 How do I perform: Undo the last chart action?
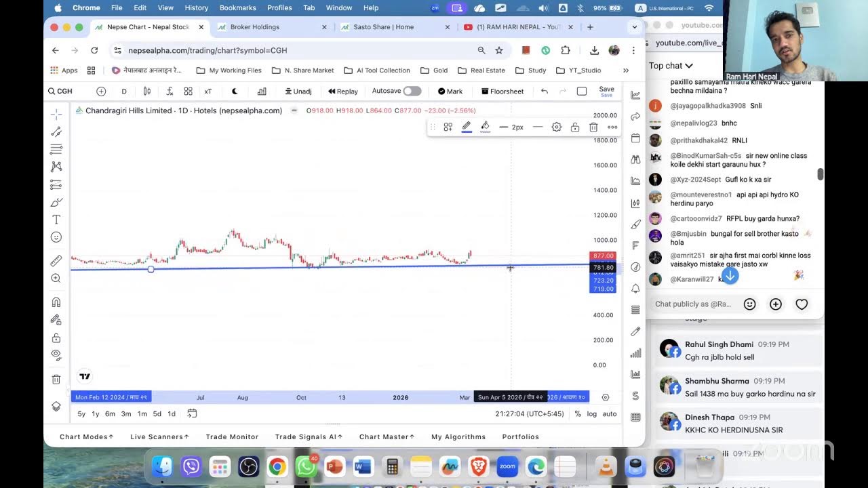click(x=544, y=91)
